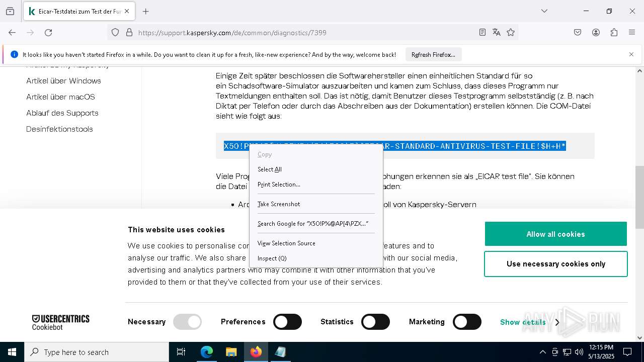The height and width of the screenshot is (362, 644).
Task: Click Allow all cookies button
Action: [555, 234]
